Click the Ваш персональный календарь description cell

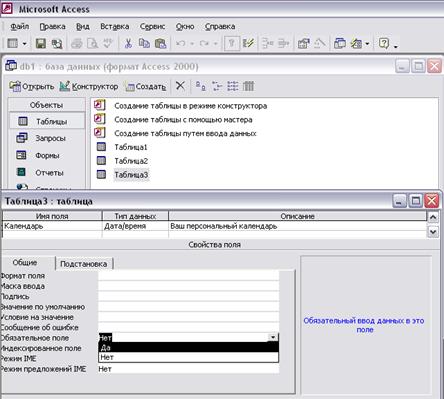(x=298, y=226)
